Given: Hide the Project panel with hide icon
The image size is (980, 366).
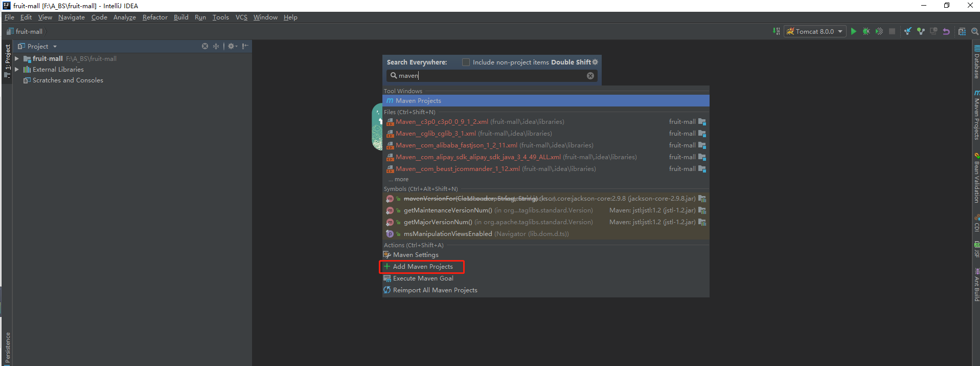Looking at the screenshot, I should tap(245, 46).
